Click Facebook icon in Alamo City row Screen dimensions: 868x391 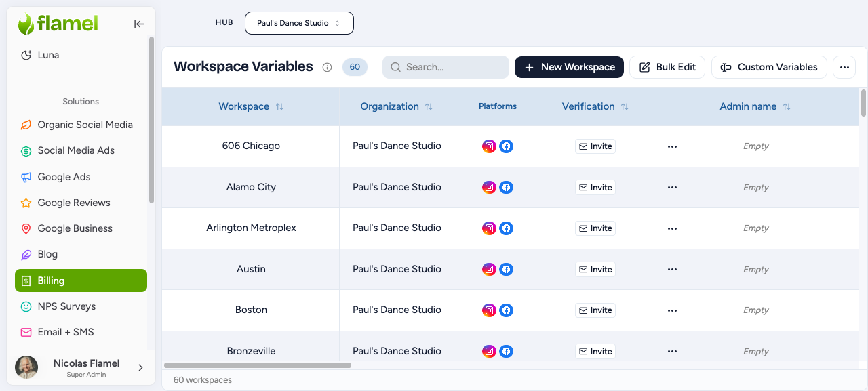point(506,188)
